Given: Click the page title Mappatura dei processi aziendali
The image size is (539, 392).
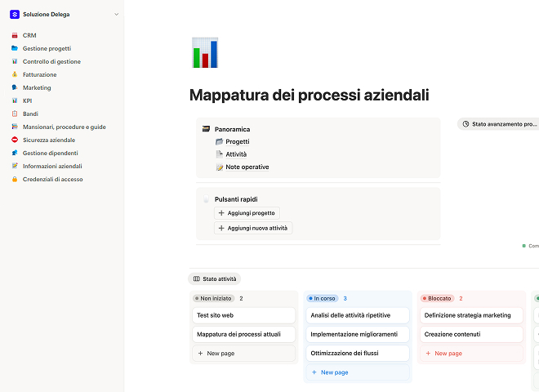Looking at the screenshot, I should (x=310, y=96).
